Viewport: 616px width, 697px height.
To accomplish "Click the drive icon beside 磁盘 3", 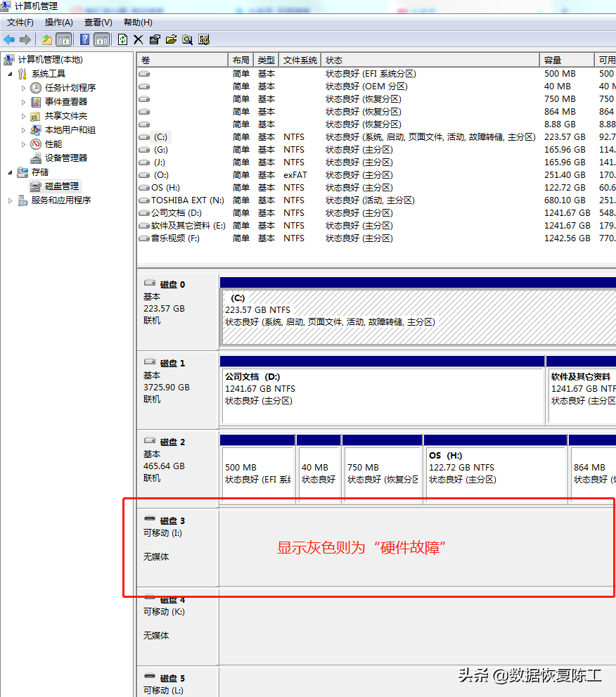I will (150, 519).
